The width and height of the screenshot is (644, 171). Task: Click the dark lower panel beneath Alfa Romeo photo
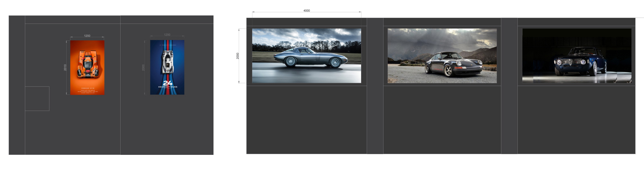point(576,119)
